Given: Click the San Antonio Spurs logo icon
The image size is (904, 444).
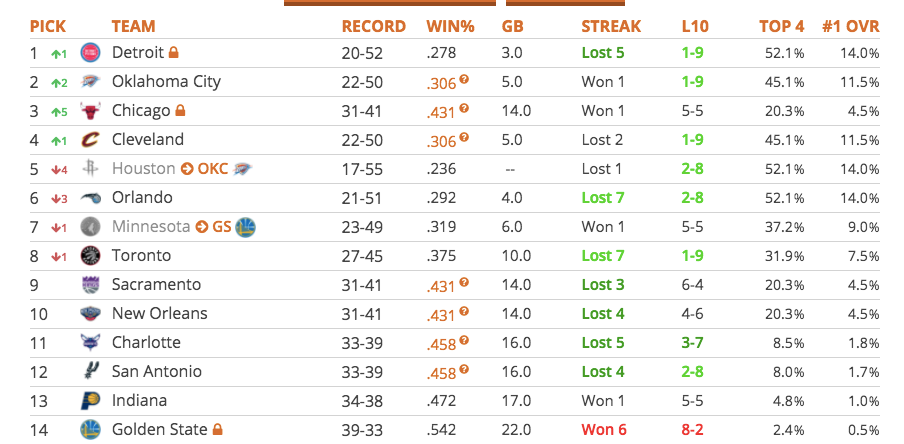Looking at the screenshot, I should 91,371.
